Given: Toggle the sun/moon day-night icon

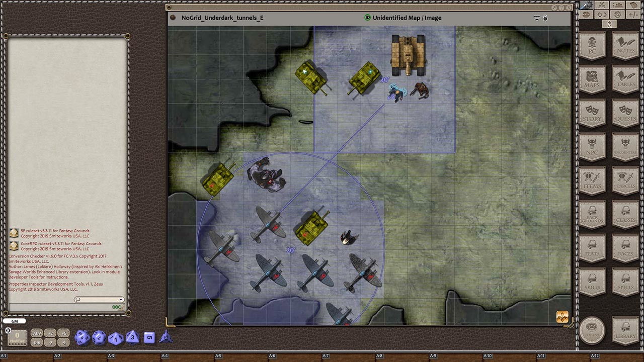Looking at the screenshot, I should [601, 14].
